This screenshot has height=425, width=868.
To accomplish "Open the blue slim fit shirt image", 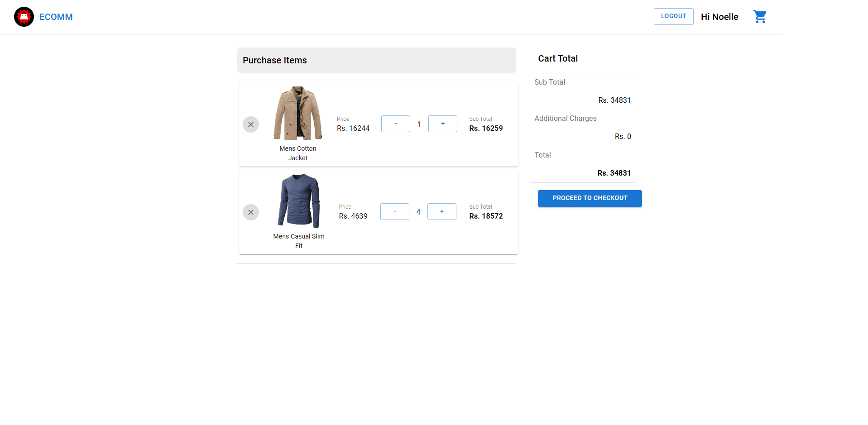I will 299,201.
